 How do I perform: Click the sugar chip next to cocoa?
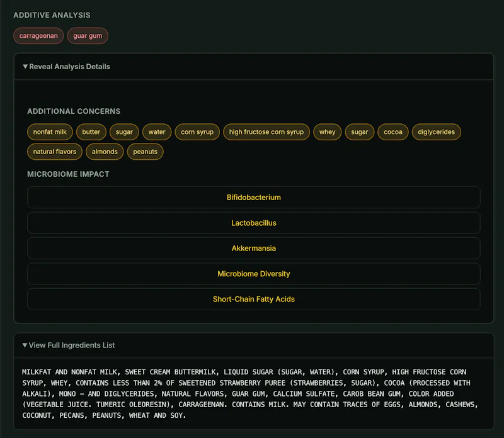tap(360, 132)
